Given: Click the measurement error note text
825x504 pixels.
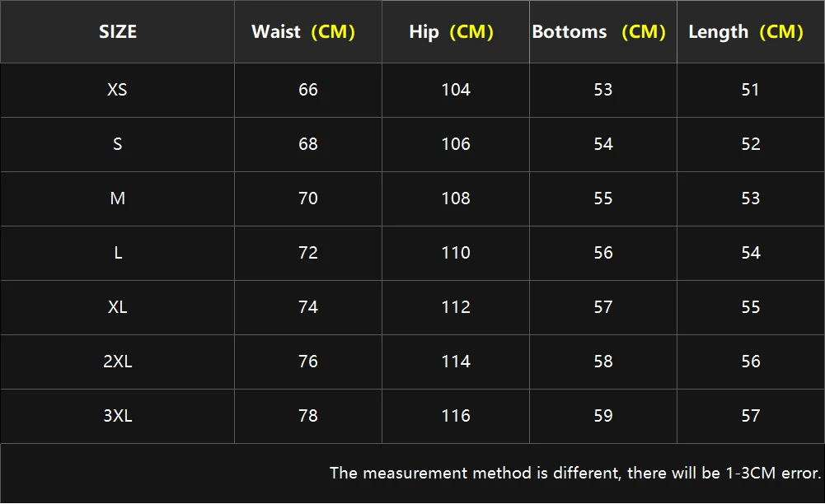Looking at the screenshot, I should click(575, 473).
